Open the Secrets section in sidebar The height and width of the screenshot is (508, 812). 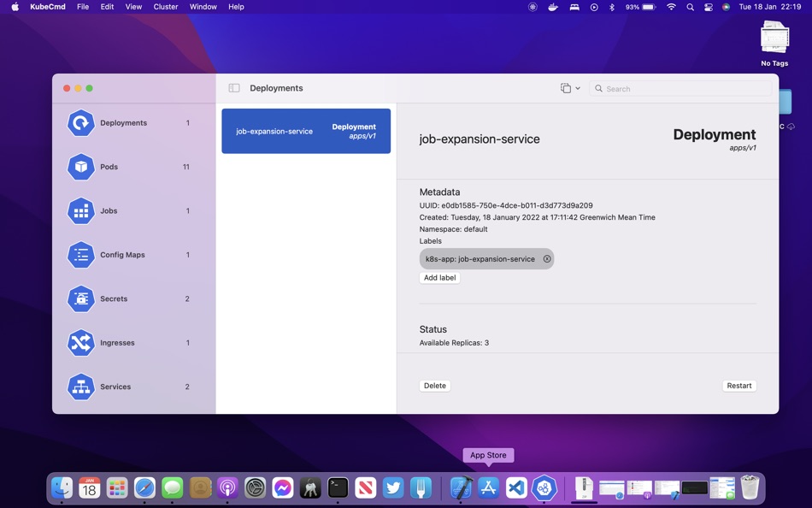[128, 299]
